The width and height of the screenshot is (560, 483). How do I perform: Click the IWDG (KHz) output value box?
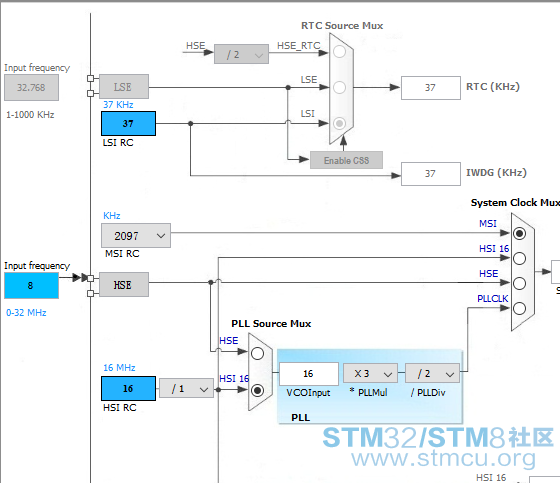[x=431, y=174]
